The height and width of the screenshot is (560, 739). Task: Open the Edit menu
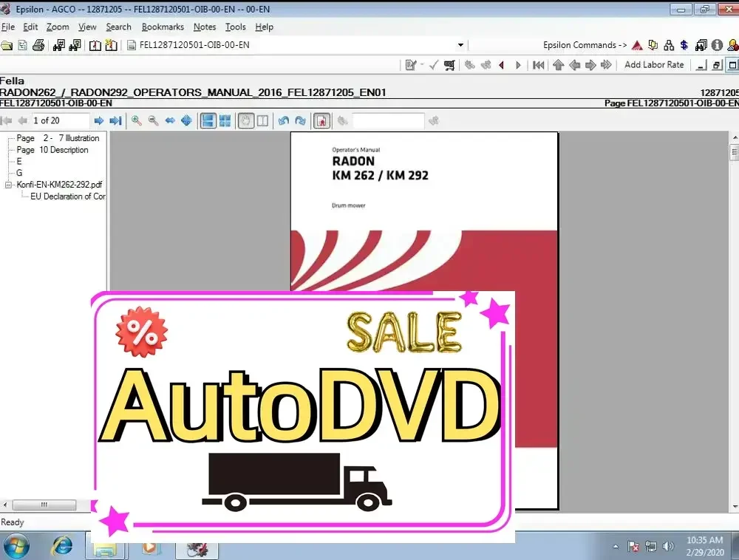[x=30, y=27]
